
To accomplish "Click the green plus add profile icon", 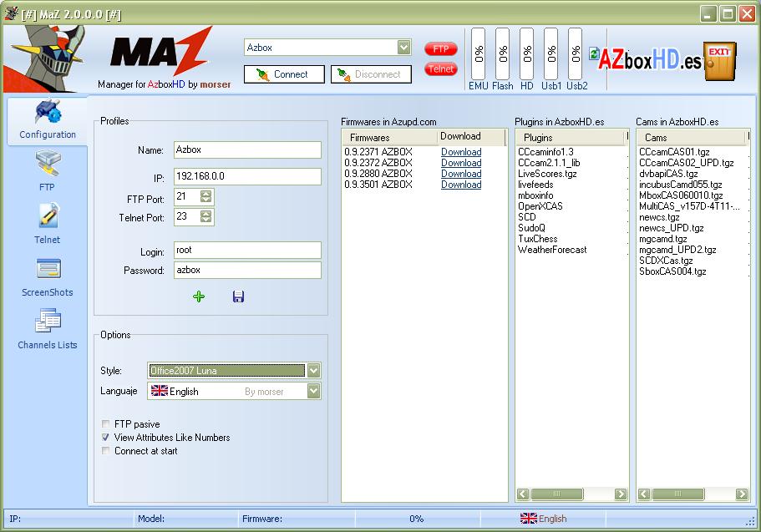I will click(199, 296).
